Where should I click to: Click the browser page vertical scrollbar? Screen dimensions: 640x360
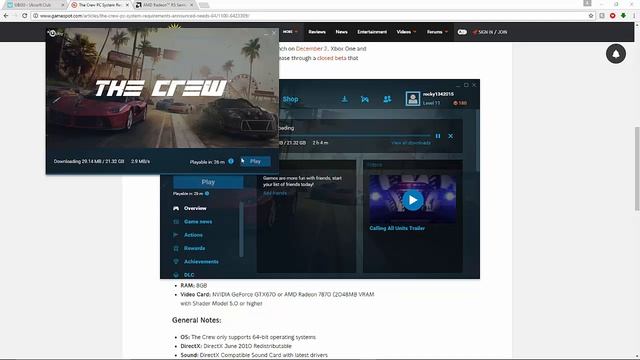click(x=637, y=169)
